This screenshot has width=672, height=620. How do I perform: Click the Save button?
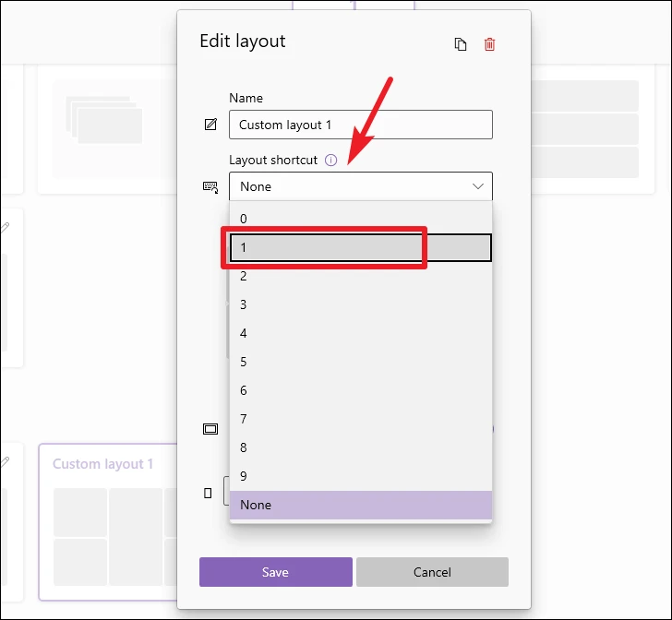point(275,572)
